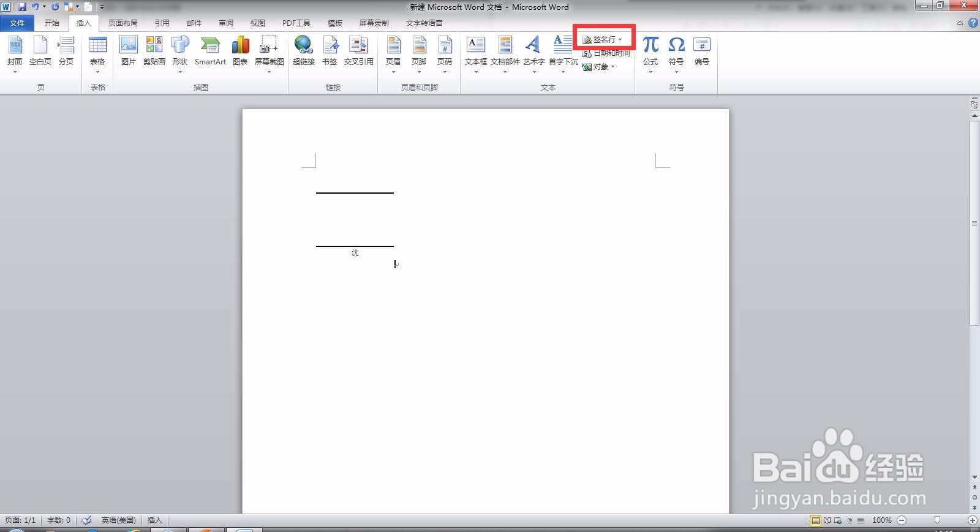
Task: Insert a bookmark (书签)
Action: coord(330,51)
